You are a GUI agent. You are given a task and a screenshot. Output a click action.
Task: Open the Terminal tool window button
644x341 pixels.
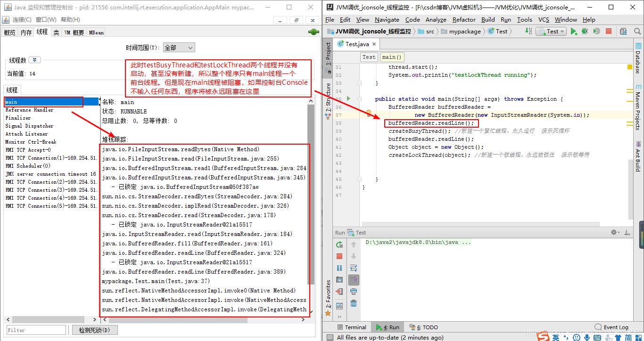tap(351, 327)
